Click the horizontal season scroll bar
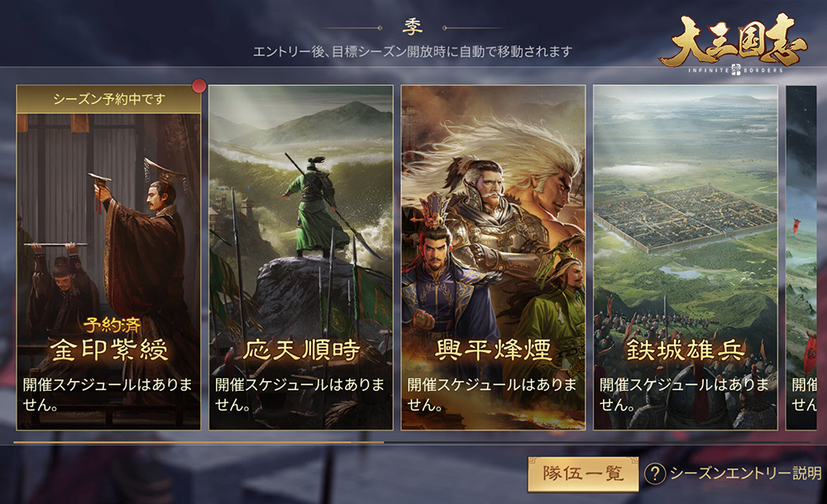 click(x=413, y=442)
